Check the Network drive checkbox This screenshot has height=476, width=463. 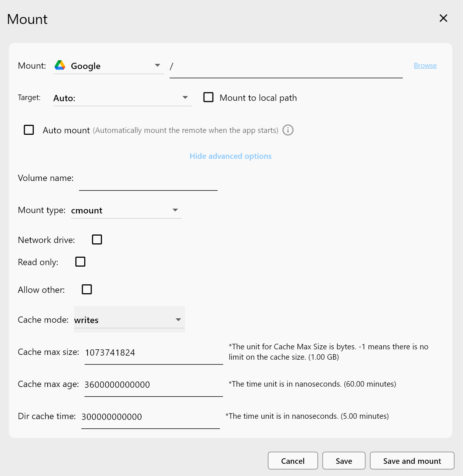[97, 239]
